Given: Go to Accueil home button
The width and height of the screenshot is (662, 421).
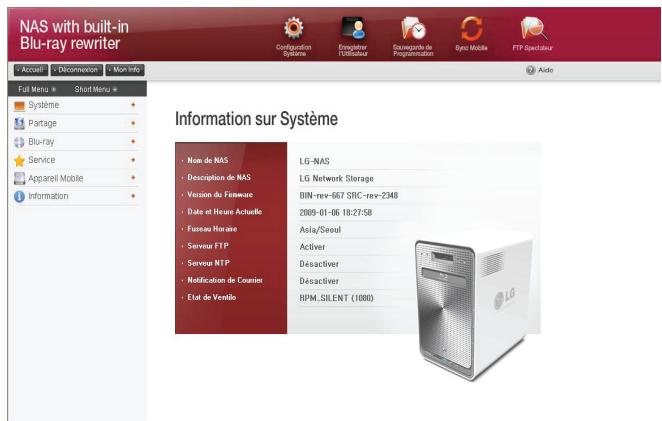Looking at the screenshot, I should coord(31,70).
